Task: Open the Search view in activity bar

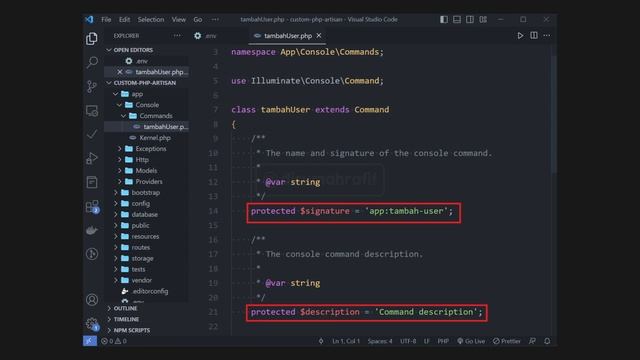Action: tap(92, 62)
